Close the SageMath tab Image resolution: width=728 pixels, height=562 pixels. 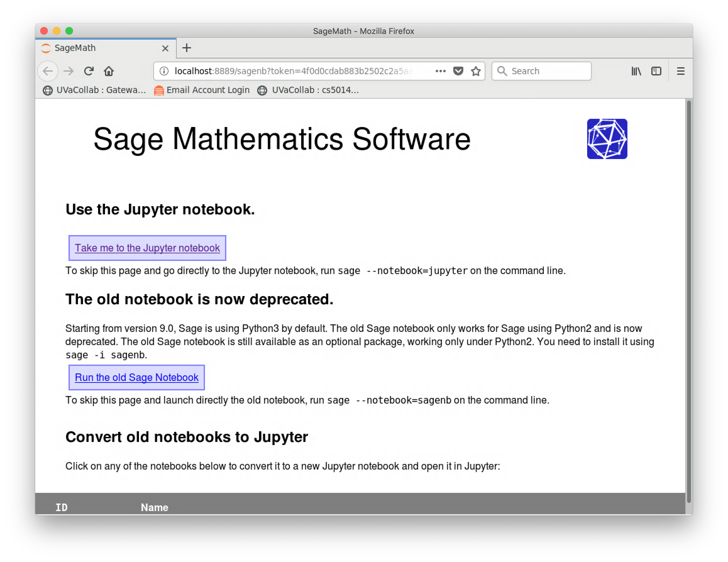point(165,48)
